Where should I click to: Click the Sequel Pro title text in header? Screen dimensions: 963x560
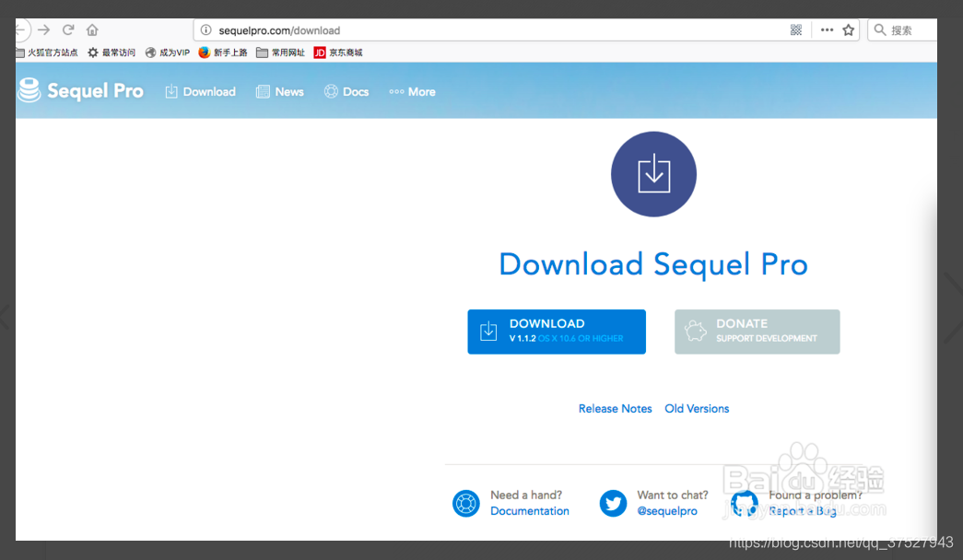(95, 91)
